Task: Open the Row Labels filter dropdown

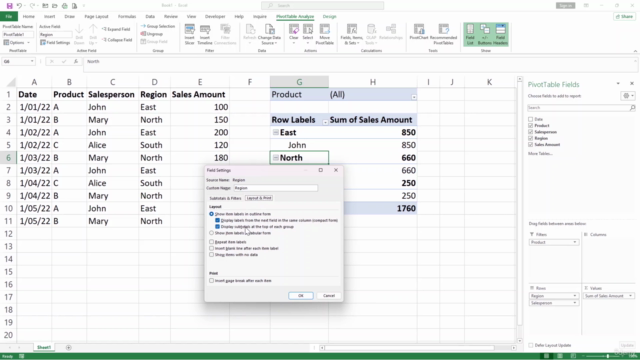Action: click(325, 122)
